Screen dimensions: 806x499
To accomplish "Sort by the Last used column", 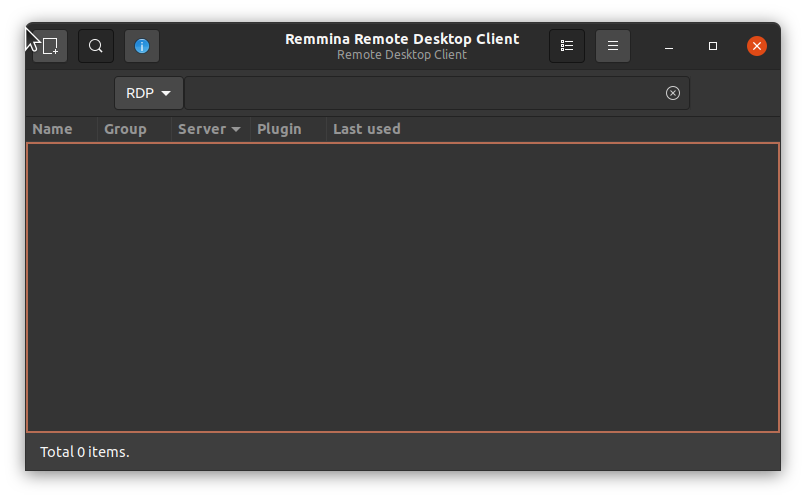I will pyautogui.click(x=367, y=129).
